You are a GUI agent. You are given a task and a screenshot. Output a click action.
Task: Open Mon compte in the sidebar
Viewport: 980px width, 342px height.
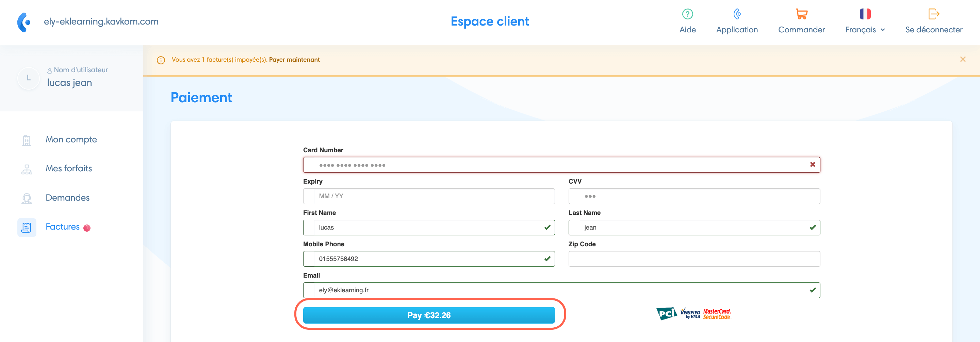71,139
